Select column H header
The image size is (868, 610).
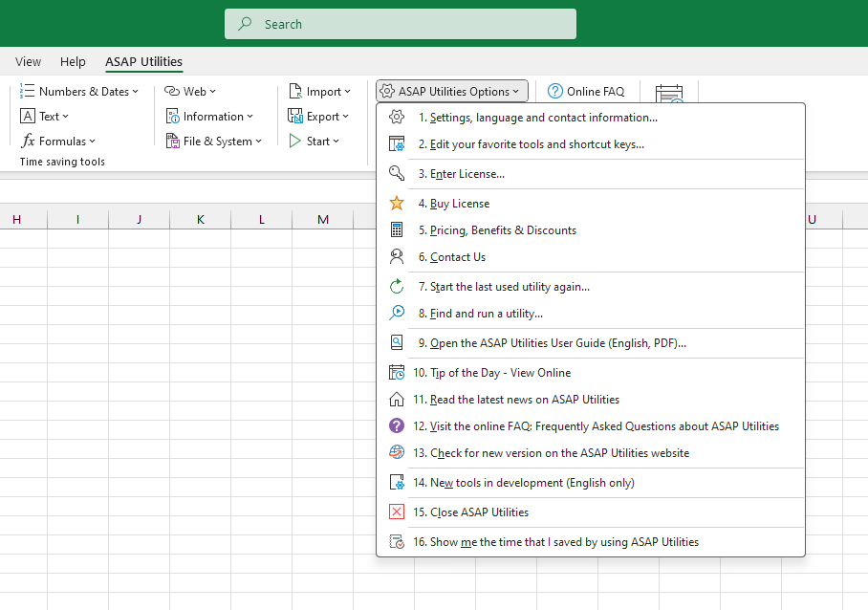pos(16,220)
